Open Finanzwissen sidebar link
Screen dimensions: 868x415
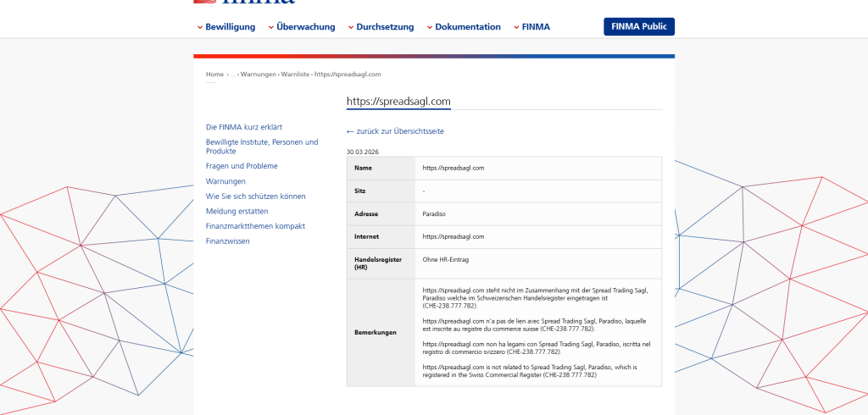point(227,241)
